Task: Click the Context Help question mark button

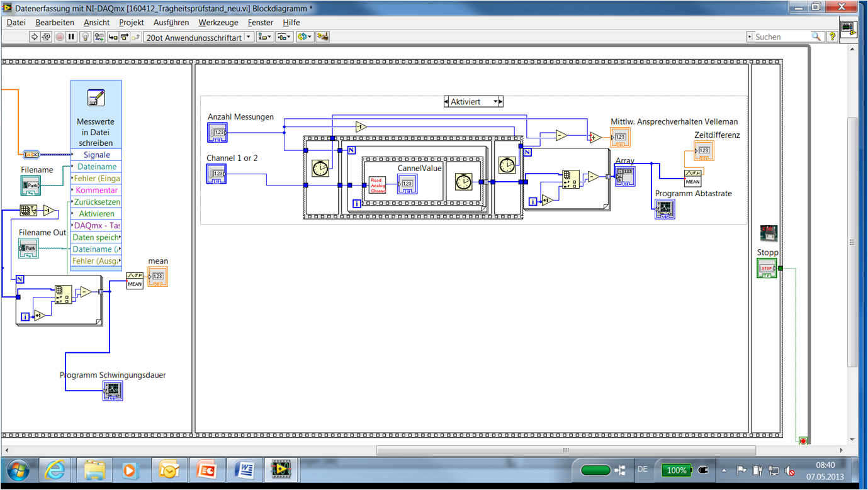Action: (x=832, y=36)
